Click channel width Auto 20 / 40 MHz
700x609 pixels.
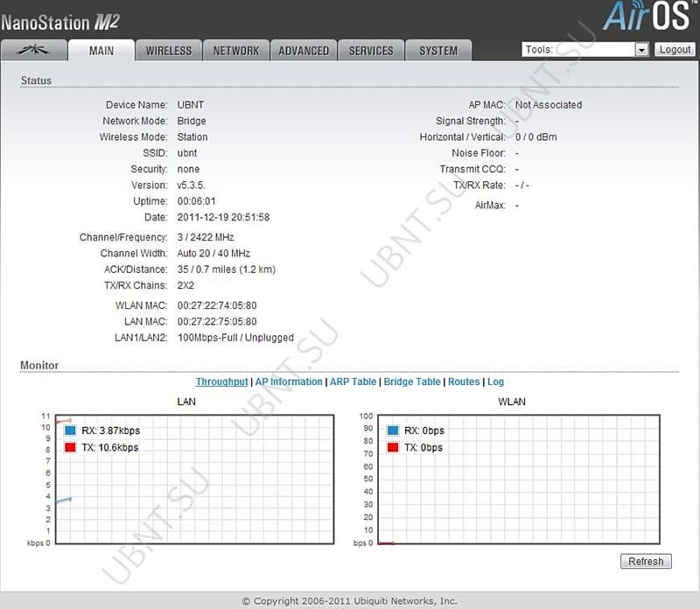[213, 253]
